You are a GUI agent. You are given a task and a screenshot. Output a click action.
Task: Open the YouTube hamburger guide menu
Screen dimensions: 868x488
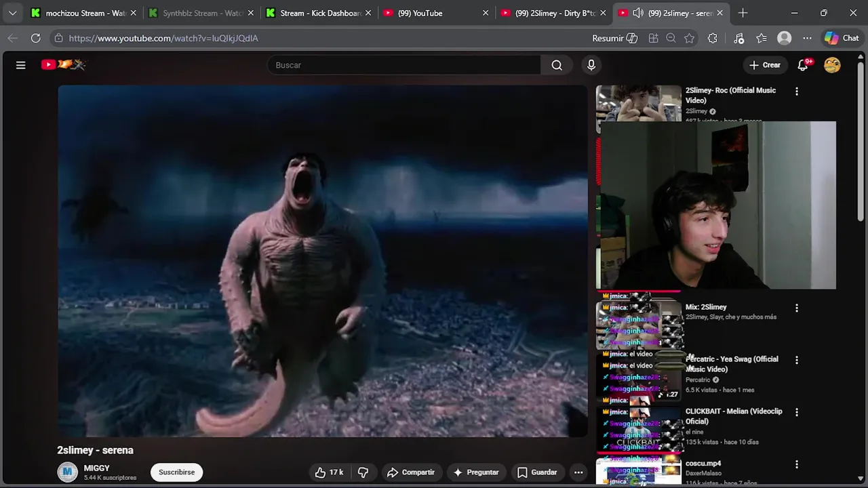21,65
